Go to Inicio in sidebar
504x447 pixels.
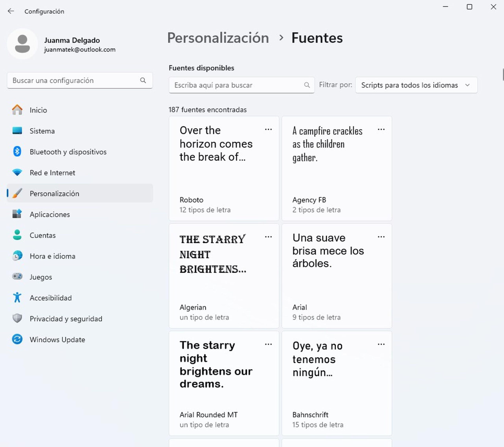pos(80,110)
